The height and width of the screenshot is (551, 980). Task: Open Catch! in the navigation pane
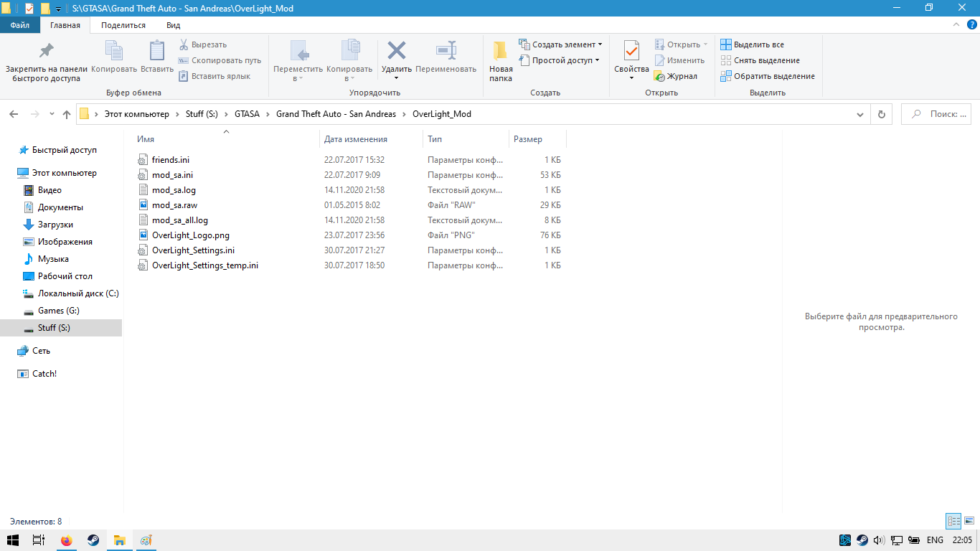pyautogui.click(x=44, y=374)
